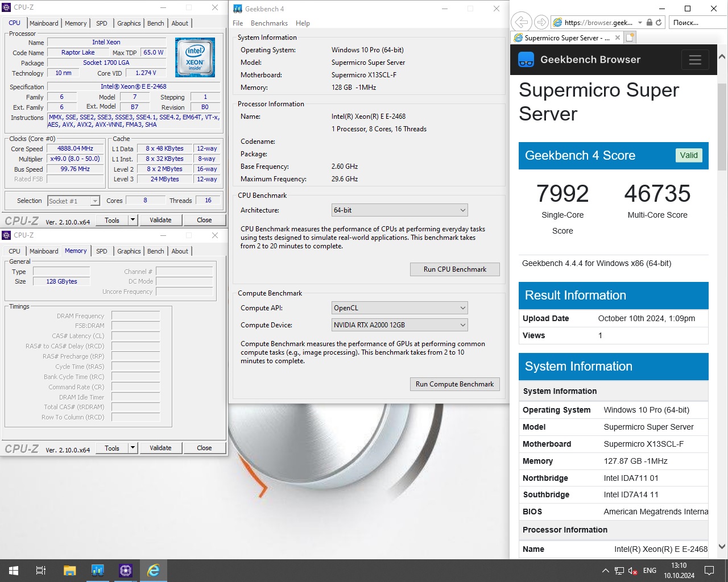Click the single-core score 7992

coord(562,194)
